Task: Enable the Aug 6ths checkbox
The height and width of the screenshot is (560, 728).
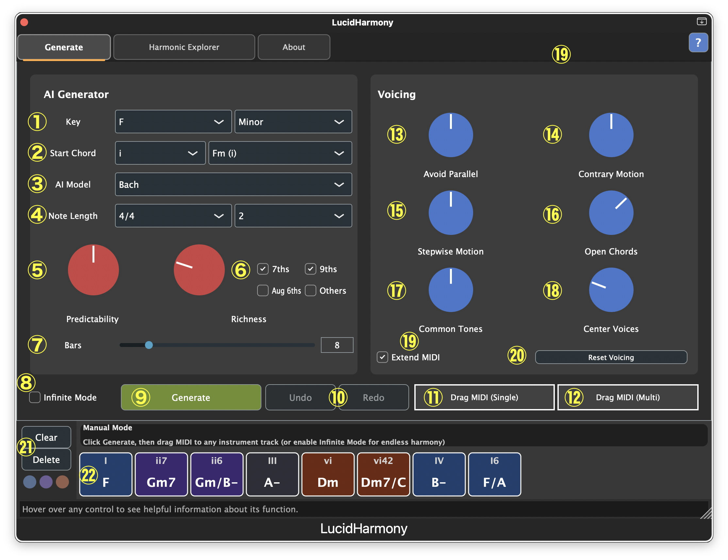Action: pos(263,290)
